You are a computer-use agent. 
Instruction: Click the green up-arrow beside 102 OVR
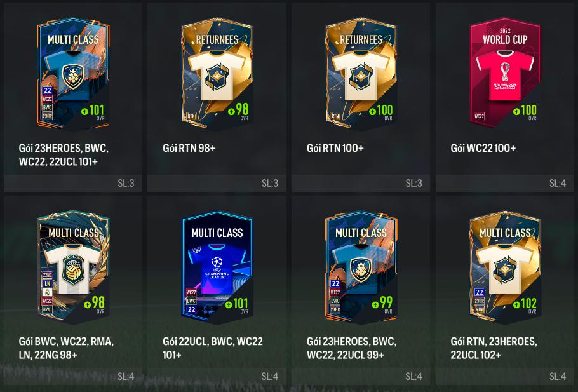click(x=516, y=304)
